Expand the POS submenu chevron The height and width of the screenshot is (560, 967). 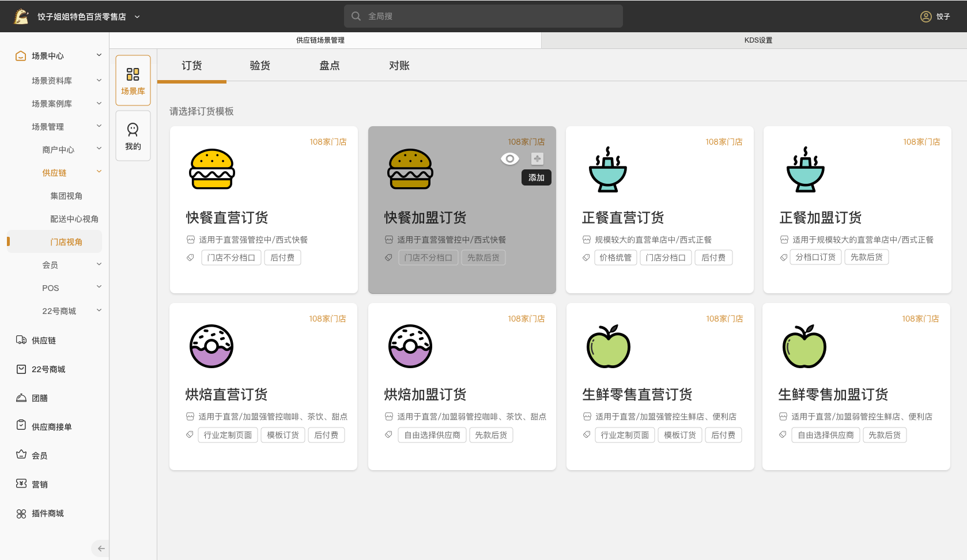click(x=99, y=287)
